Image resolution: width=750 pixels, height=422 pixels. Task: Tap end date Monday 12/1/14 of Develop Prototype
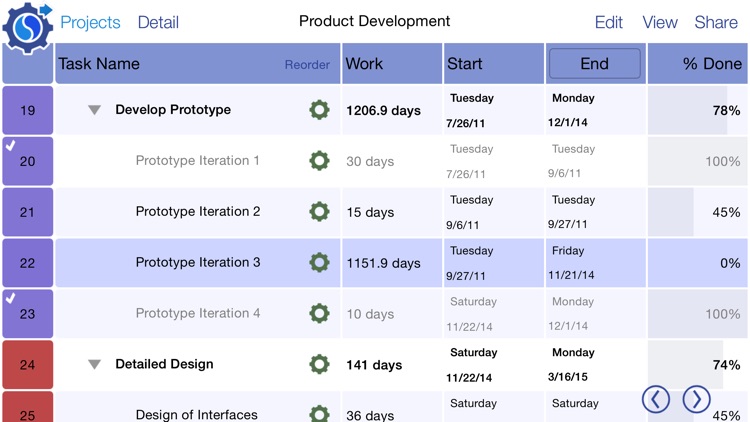click(x=596, y=110)
